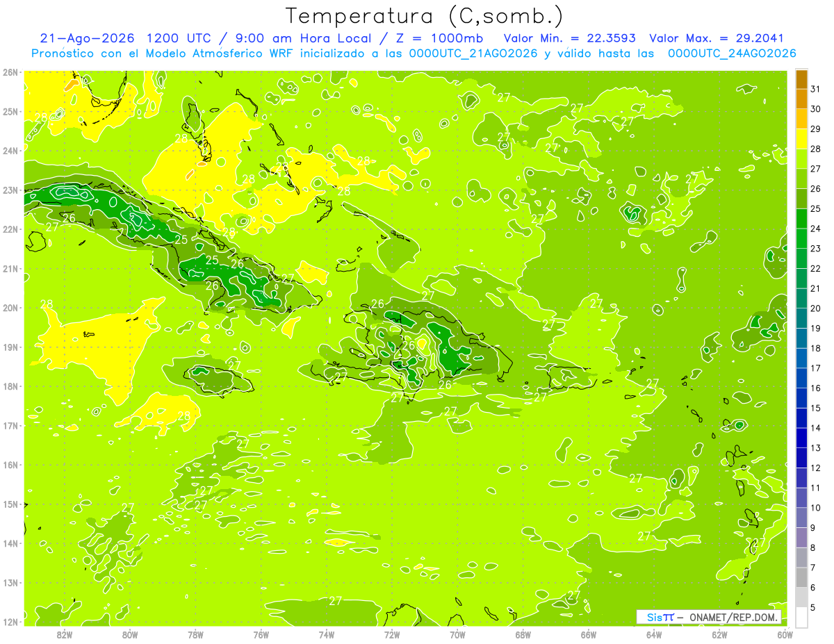Click the "80W" longitude axis label
Image resolution: width=834 pixels, height=644 pixels.
coord(129,634)
